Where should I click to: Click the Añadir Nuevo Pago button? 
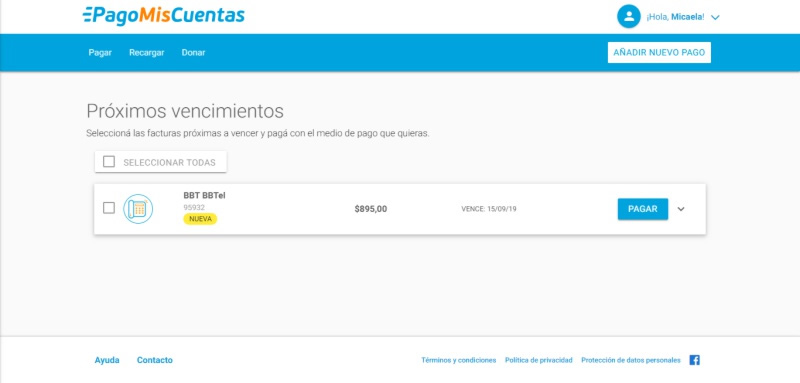point(659,53)
